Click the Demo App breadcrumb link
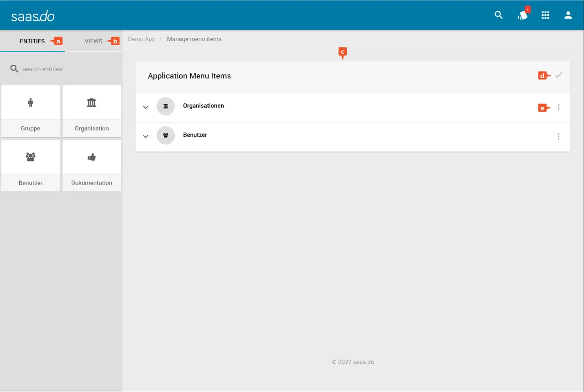The height and width of the screenshot is (392, 584). tap(141, 39)
